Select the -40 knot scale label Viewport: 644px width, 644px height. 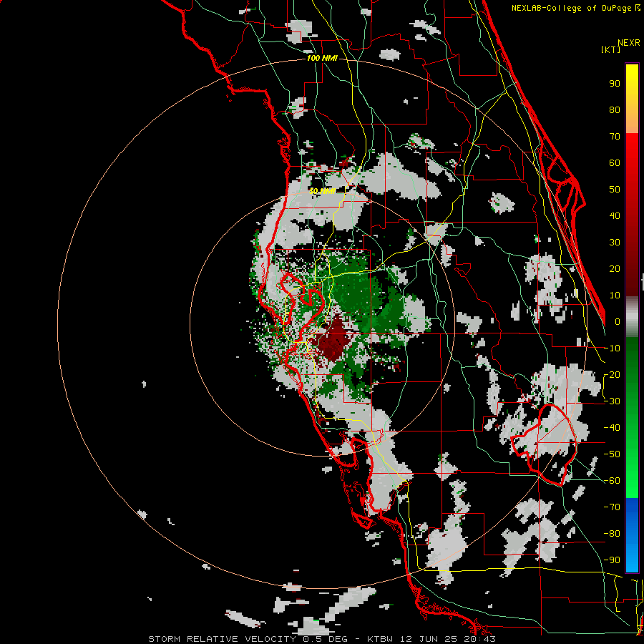(612, 428)
